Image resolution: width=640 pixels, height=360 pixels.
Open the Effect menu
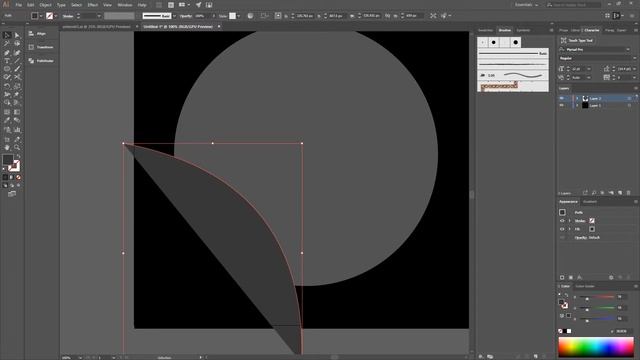point(93,5)
